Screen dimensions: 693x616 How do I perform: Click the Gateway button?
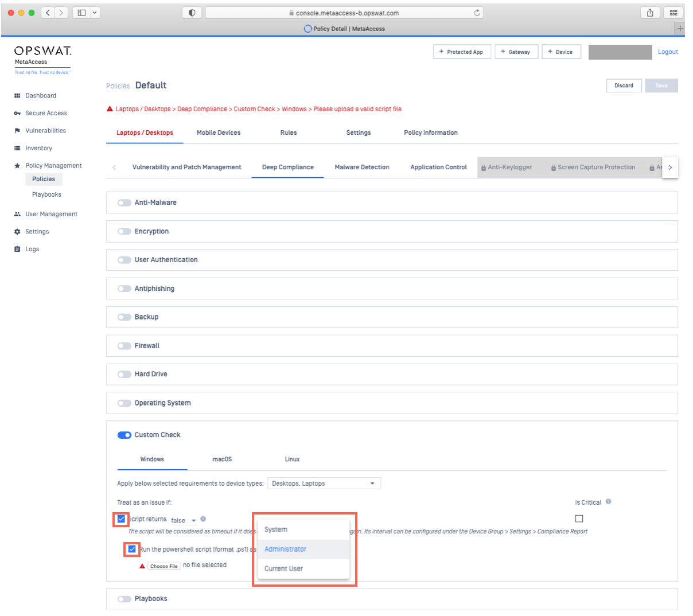[516, 52]
